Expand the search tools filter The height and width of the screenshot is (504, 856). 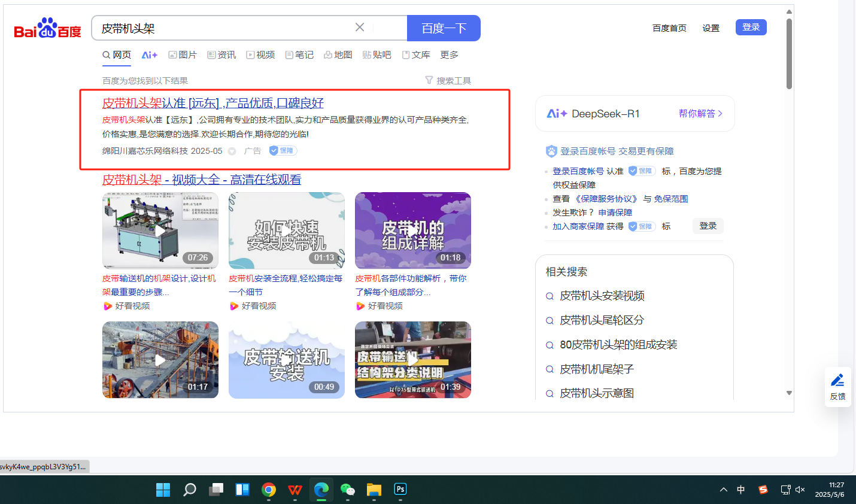pyautogui.click(x=448, y=80)
